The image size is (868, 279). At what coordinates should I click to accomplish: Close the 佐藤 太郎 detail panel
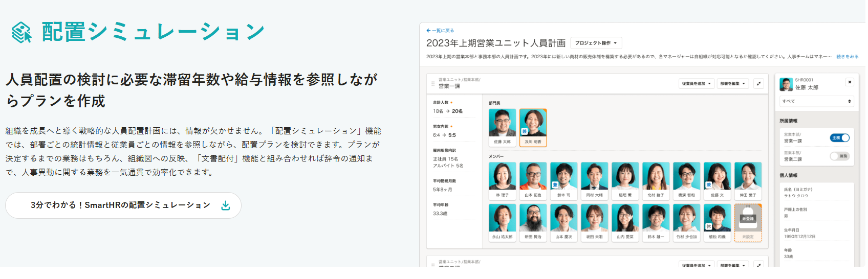point(850,82)
